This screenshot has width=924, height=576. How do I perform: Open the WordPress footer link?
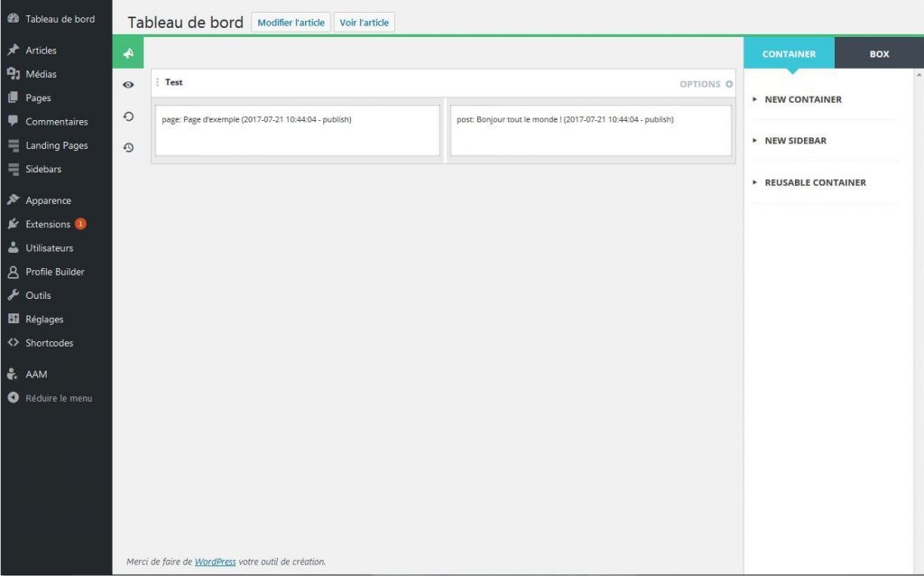(215, 562)
